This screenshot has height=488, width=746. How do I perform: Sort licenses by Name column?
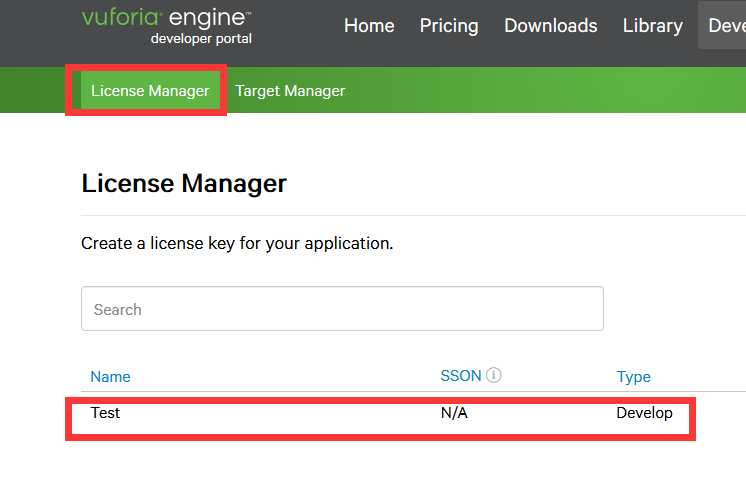click(x=110, y=377)
